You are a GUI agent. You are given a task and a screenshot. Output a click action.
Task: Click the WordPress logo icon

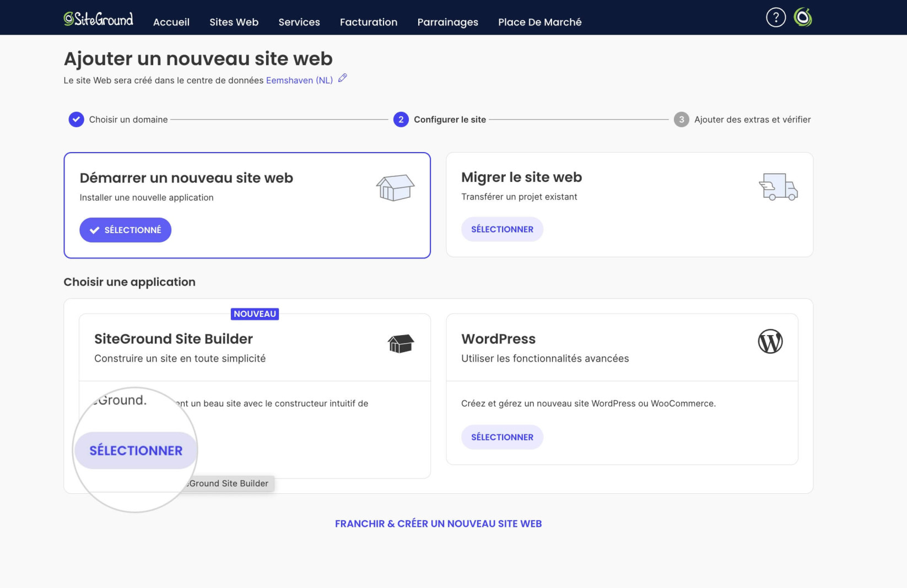click(x=770, y=342)
